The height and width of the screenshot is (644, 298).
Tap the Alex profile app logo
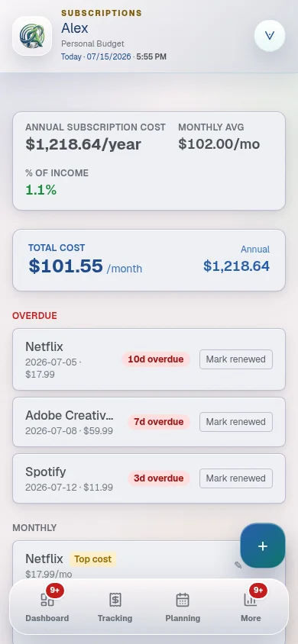click(32, 36)
